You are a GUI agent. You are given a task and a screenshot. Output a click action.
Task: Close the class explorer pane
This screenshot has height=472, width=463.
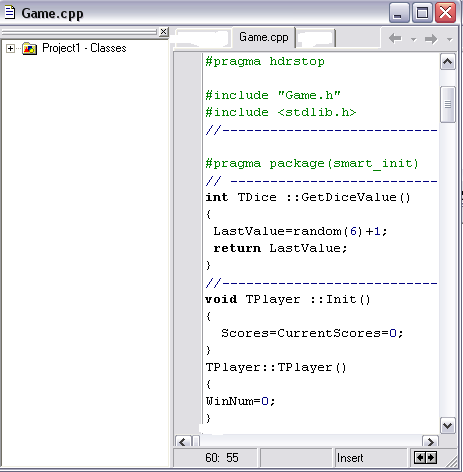click(163, 32)
